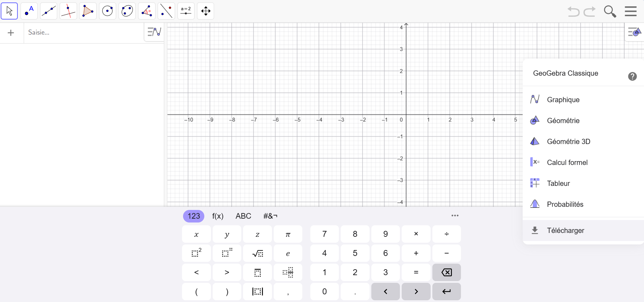Tap the number 0 key
This screenshot has height=302, width=644.
pos(325,292)
